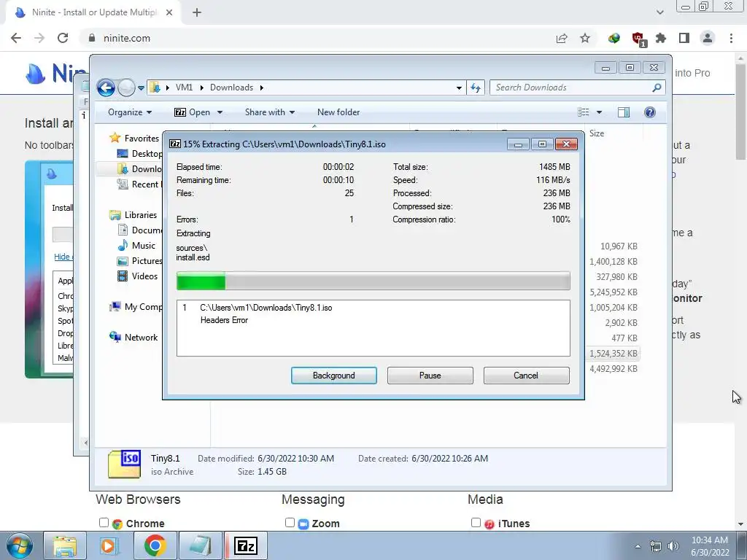Open recent pages dropdown beside nav arrows
This screenshot has height=560, width=747.
coord(141,88)
